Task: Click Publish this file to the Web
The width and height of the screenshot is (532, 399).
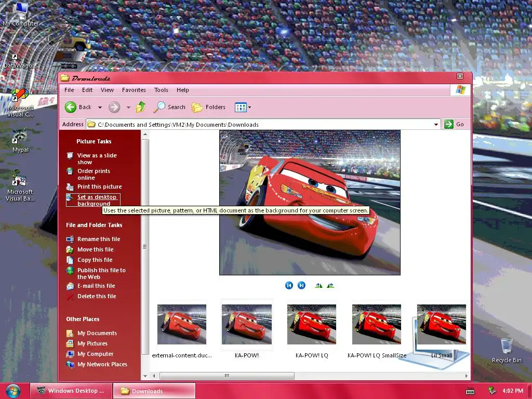Action: point(101,273)
